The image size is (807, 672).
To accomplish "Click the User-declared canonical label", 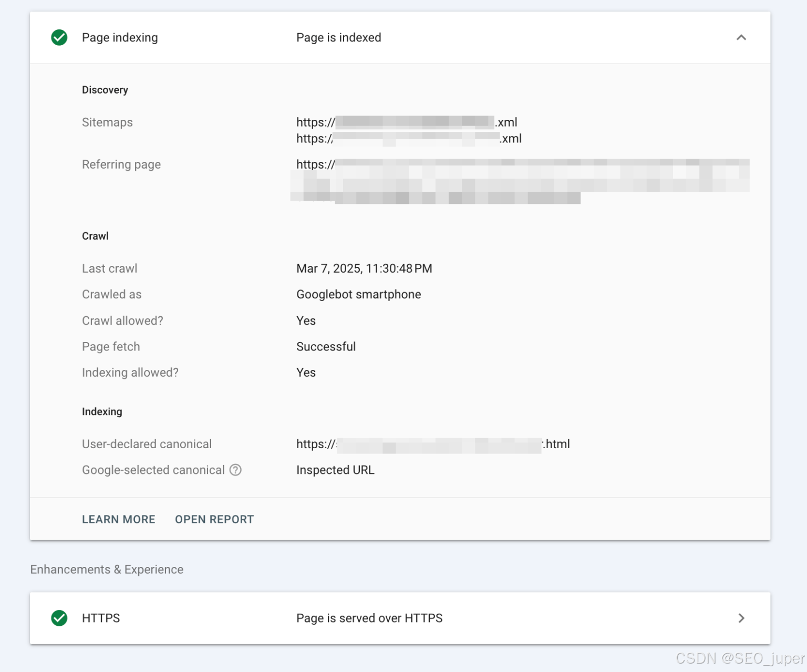I will point(147,444).
